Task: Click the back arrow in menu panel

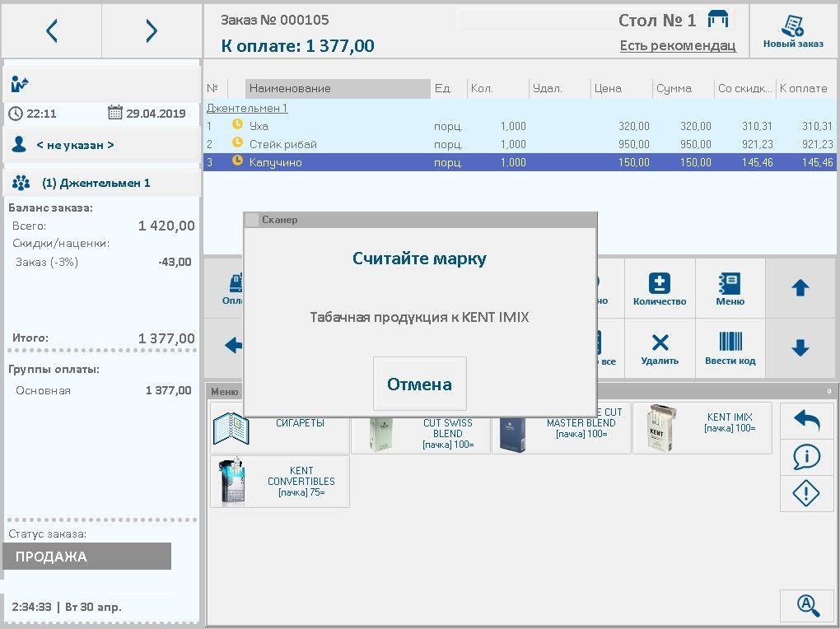Action: pos(806,421)
